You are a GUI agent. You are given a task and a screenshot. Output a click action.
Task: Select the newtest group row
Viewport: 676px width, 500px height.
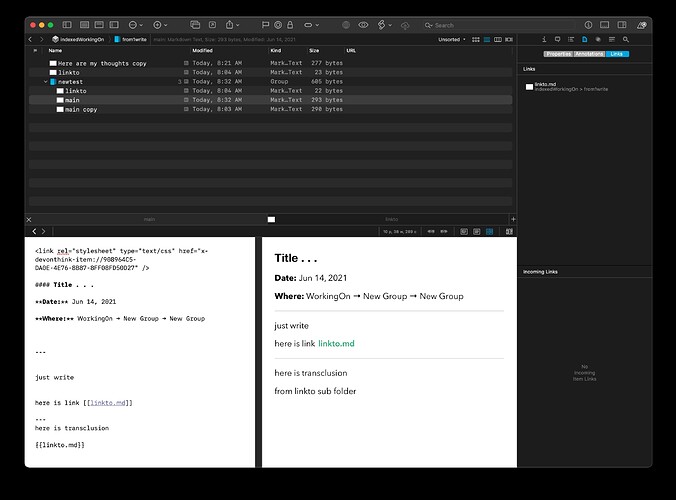[x=271, y=81]
